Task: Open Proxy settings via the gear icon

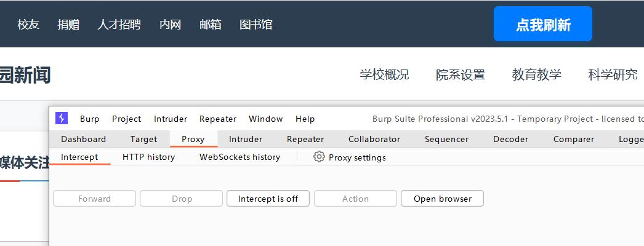Action: pyautogui.click(x=319, y=157)
